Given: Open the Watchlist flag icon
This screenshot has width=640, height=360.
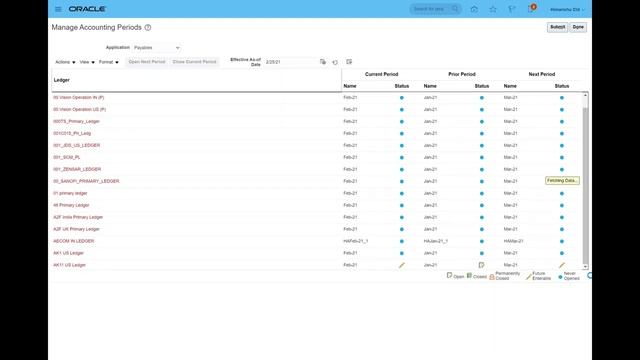Looking at the screenshot, I should click(x=511, y=9).
